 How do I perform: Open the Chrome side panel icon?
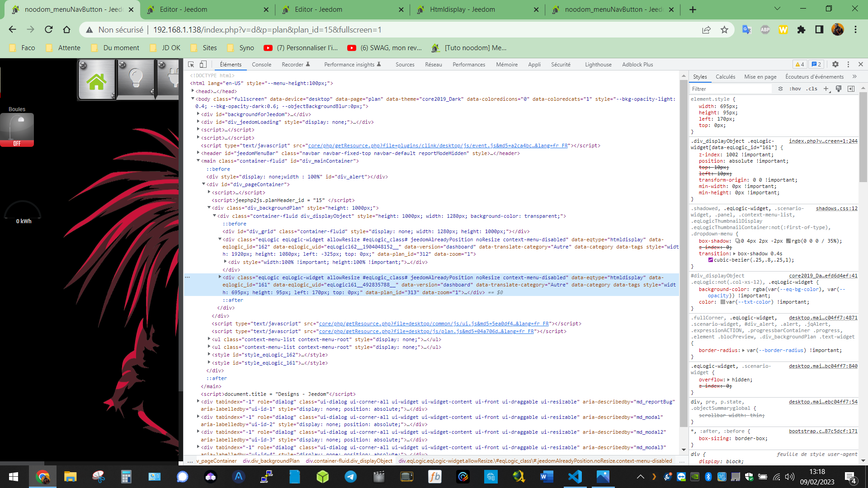pyautogui.click(x=819, y=29)
